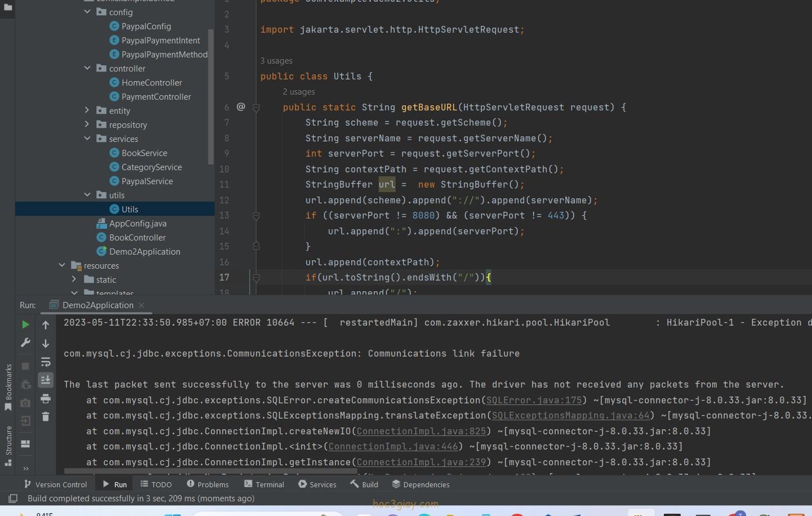
Task: Open SQLError.java:175 stack trace link
Action: (x=534, y=400)
